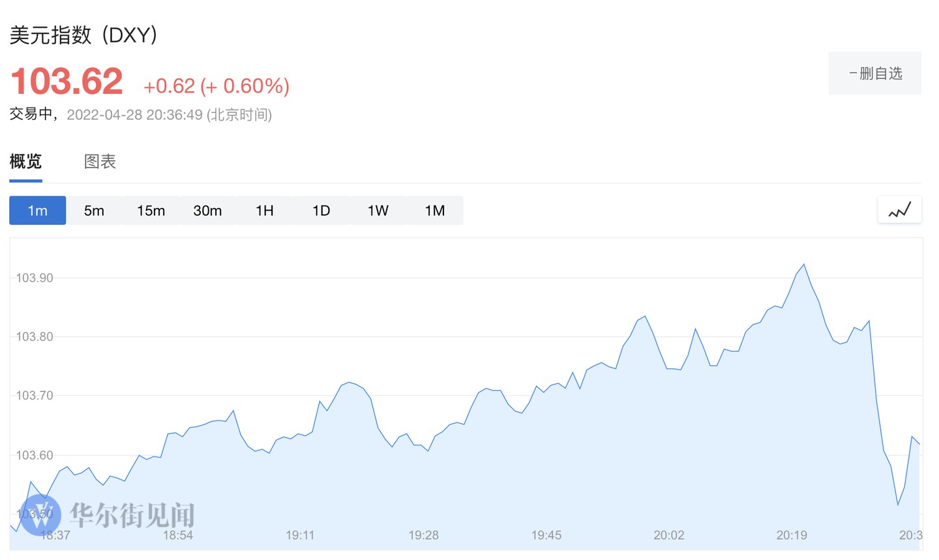Click the Wallstreetcn watermark logo

40,514
